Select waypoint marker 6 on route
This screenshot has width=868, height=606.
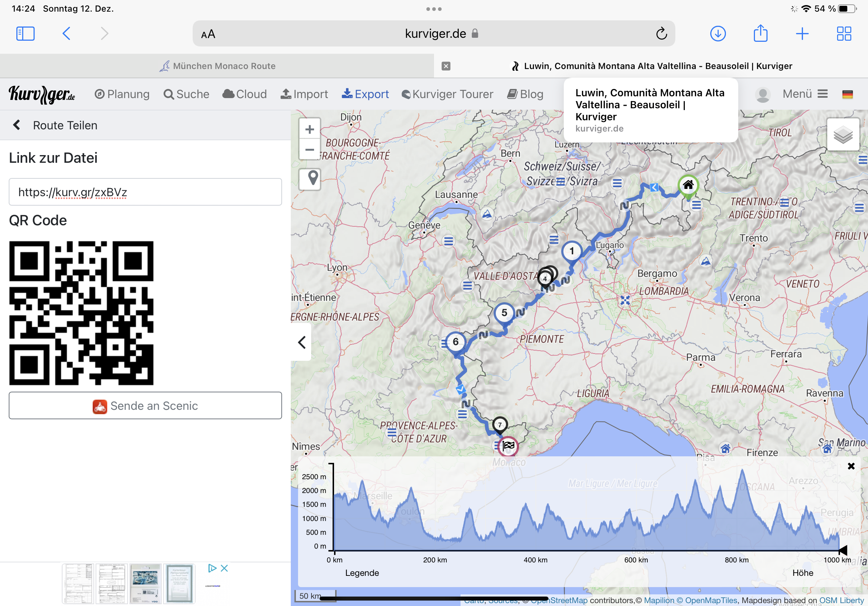(x=455, y=343)
